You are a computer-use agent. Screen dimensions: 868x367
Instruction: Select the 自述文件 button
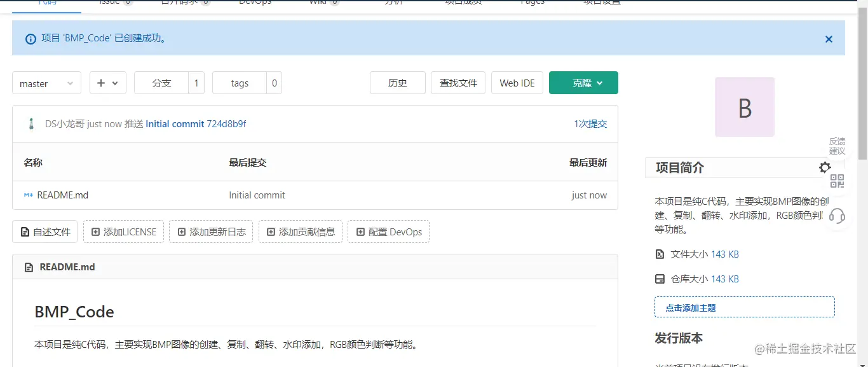tap(44, 232)
